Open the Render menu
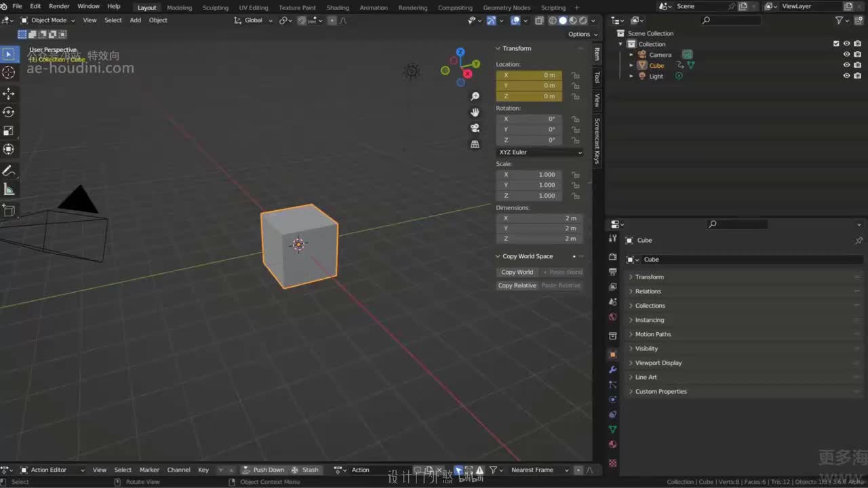 tap(59, 6)
